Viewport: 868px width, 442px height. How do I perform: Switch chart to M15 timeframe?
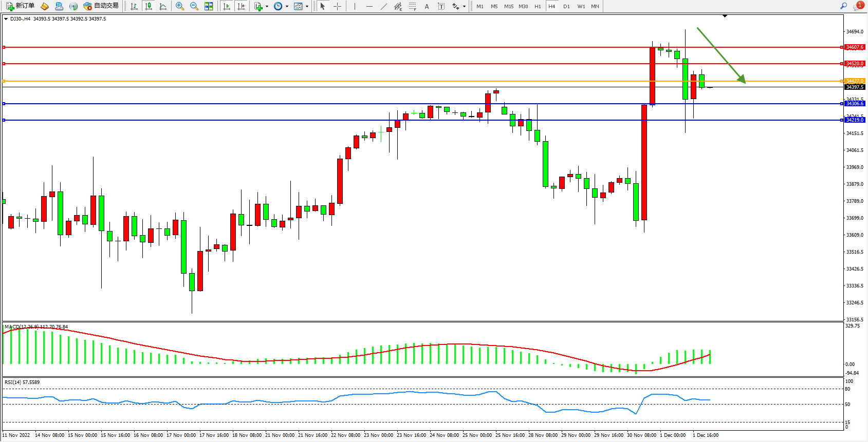pos(508,6)
